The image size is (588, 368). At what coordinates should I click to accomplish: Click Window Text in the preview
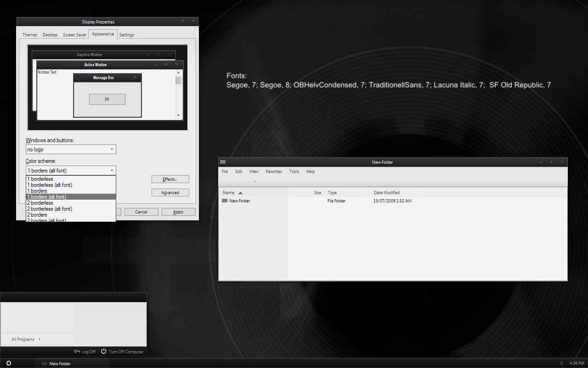47,72
